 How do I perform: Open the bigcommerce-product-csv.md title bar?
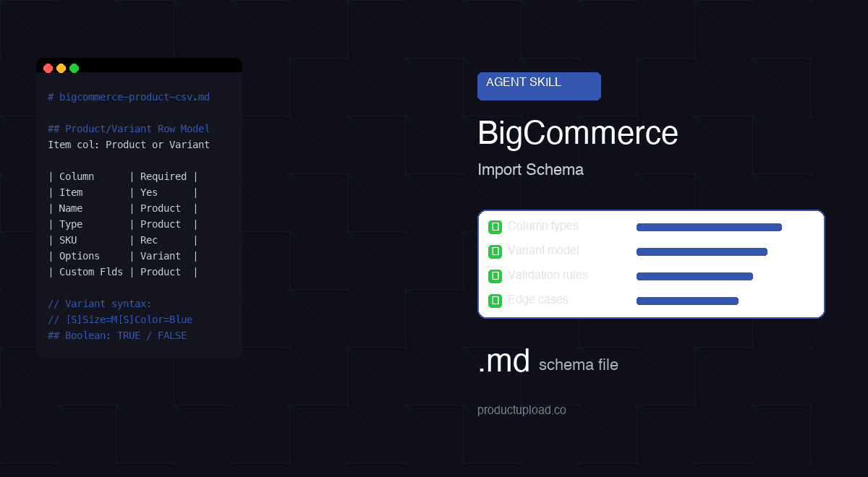point(129,97)
